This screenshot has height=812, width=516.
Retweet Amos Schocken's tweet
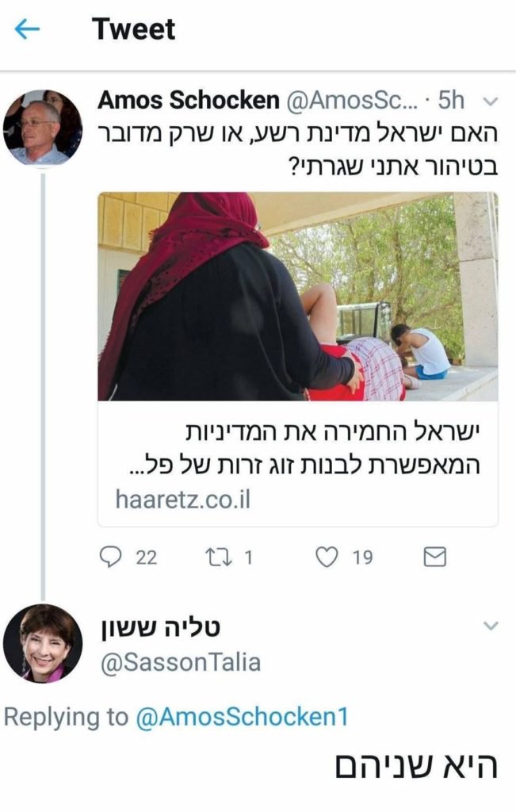point(216,557)
